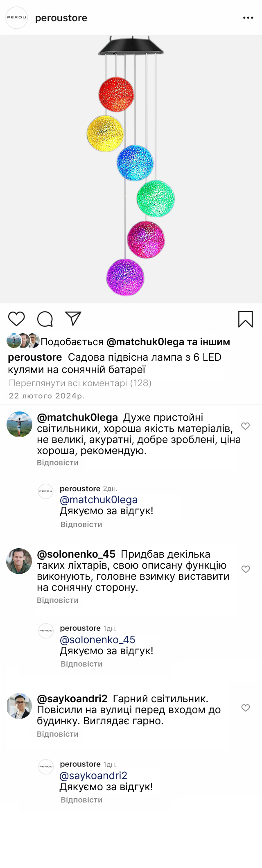Open the peroustore username in header
Viewport: 262px width, 868px height.
point(61,18)
